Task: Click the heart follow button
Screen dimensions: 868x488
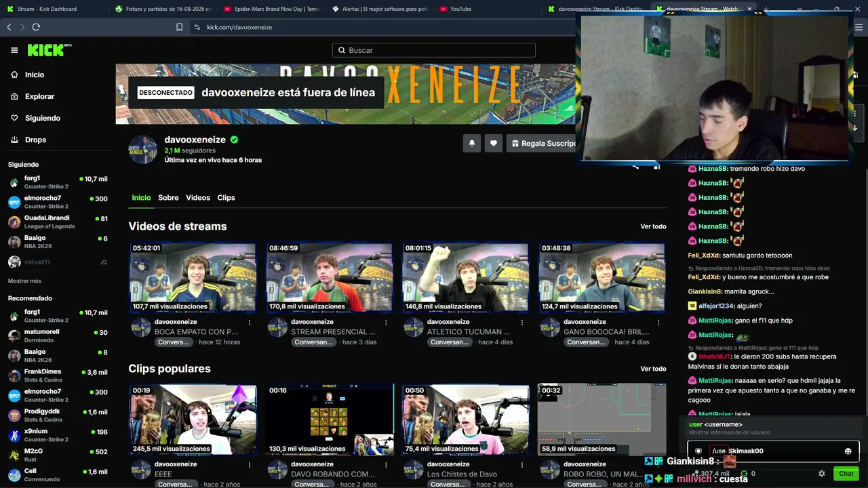Action: pyautogui.click(x=494, y=143)
